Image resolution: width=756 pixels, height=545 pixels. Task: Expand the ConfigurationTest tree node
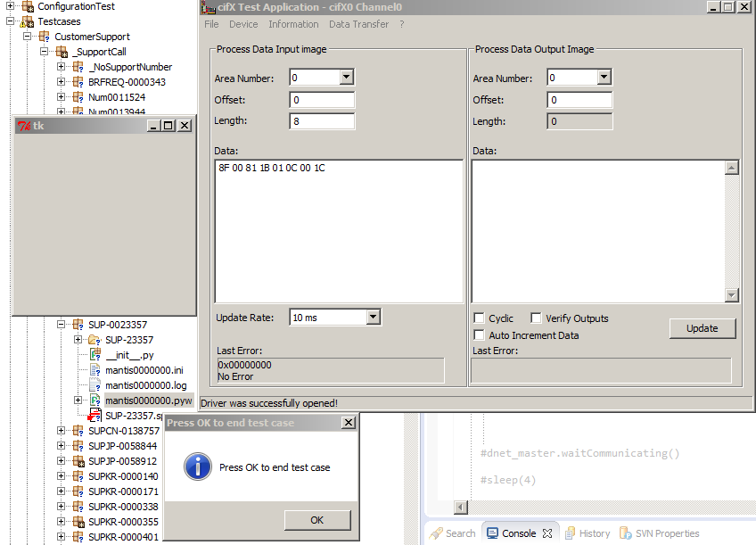(x=10, y=6)
